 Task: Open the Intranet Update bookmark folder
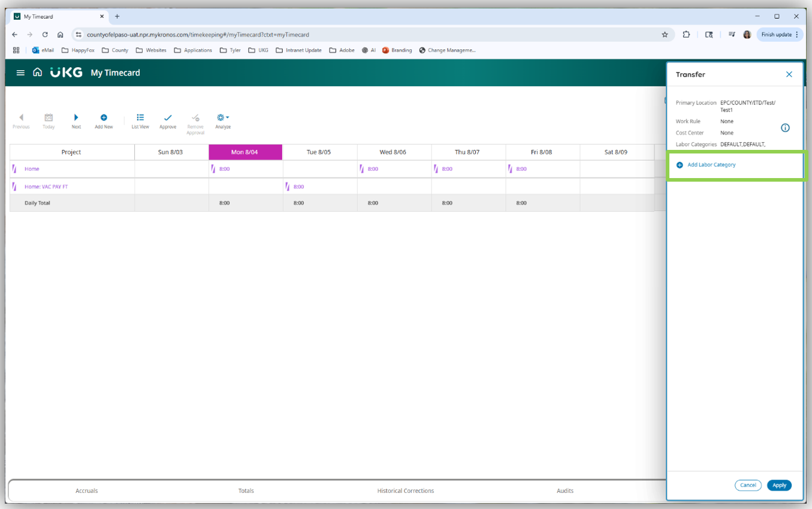click(x=298, y=50)
